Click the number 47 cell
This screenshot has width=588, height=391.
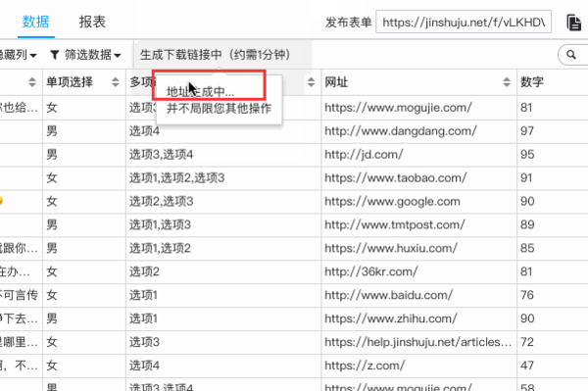[553, 366]
